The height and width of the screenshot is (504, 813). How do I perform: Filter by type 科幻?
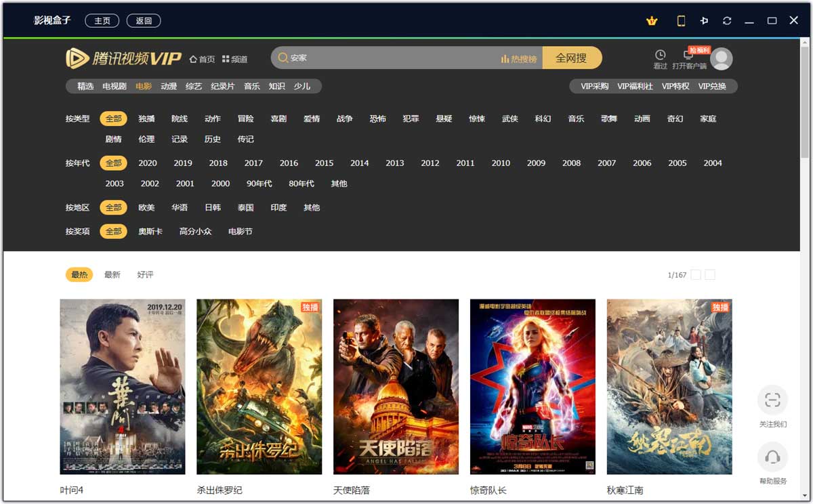543,119
